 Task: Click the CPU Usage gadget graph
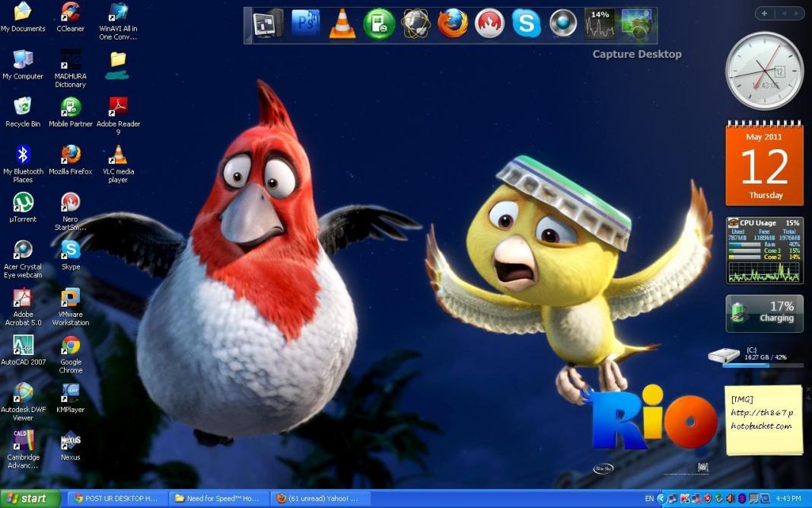tap(764, 272)
